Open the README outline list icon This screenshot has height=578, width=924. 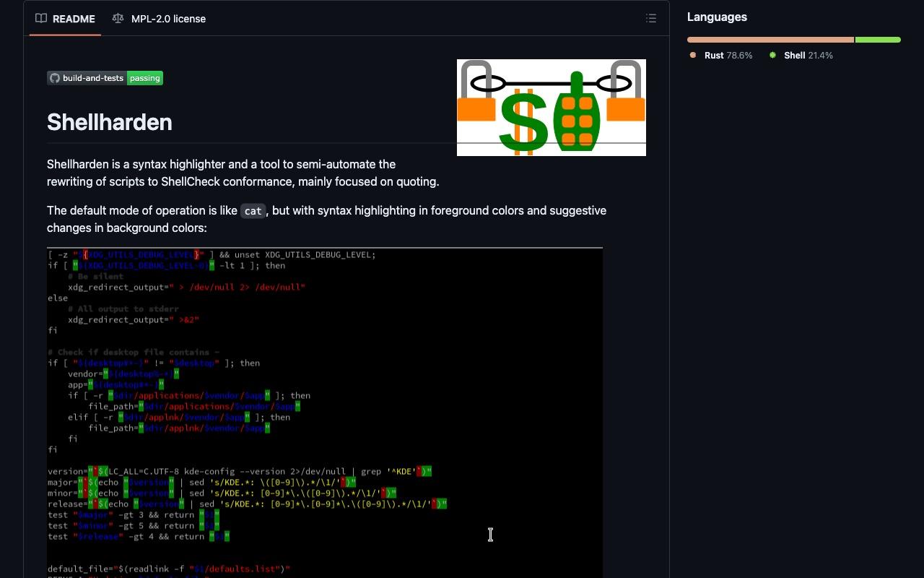651,19
